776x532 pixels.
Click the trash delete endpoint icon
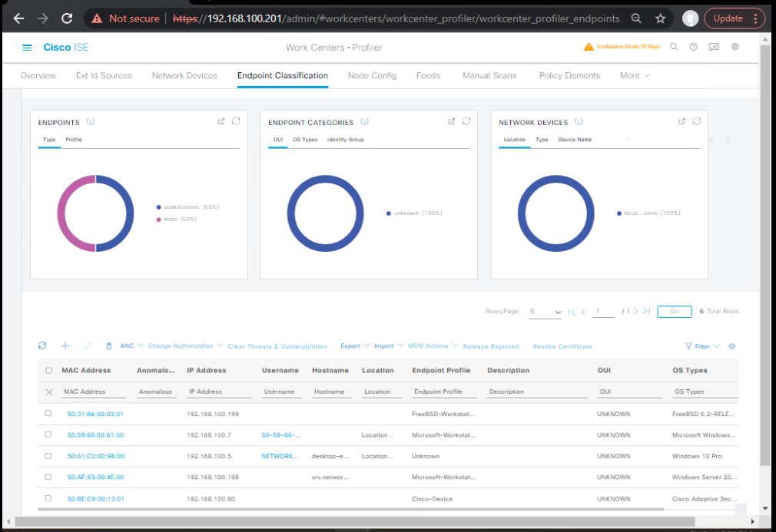[x=109, y=346]
